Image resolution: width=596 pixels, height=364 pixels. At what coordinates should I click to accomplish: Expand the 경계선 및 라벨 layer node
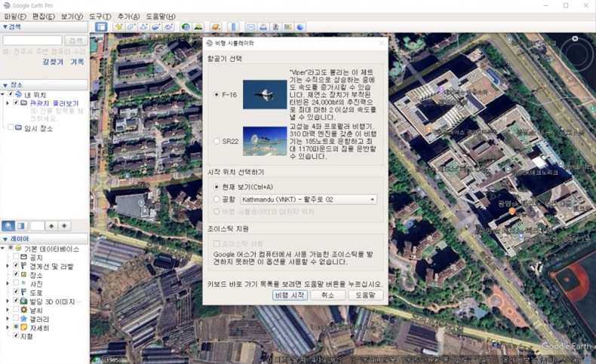pyautogui.click(x=8, y=266)
